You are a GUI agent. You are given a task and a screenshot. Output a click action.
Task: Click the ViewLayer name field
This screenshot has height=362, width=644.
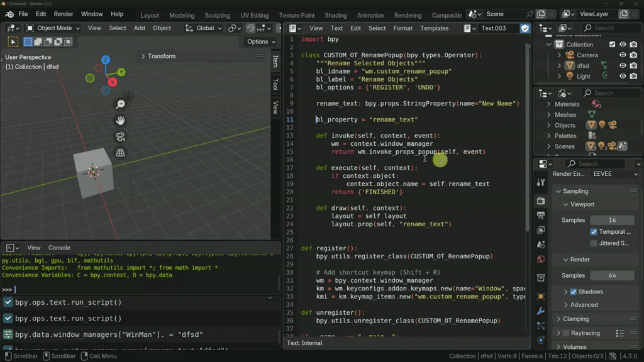(597, 14)
